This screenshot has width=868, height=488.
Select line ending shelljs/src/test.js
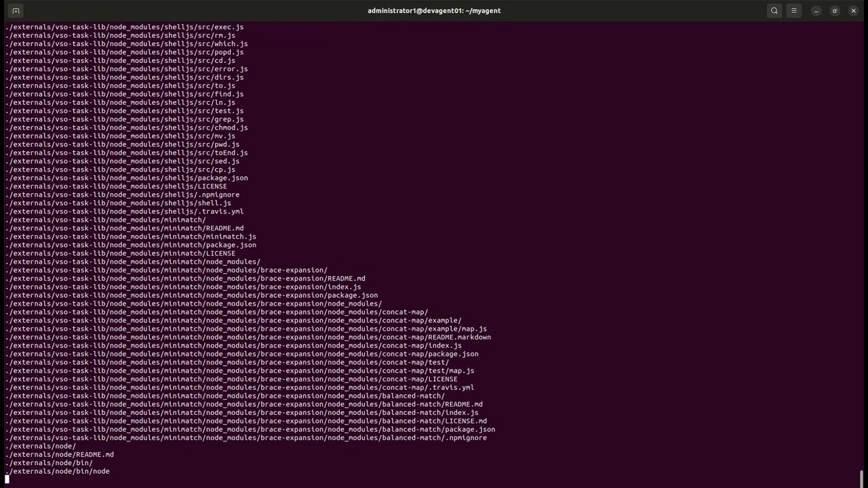tap(125, 110)
